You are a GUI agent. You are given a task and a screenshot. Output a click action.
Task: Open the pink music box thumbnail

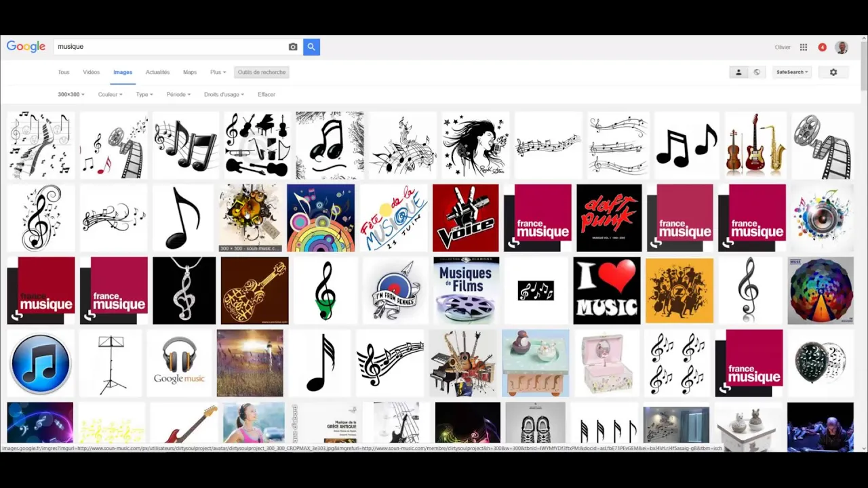(606, 363)
